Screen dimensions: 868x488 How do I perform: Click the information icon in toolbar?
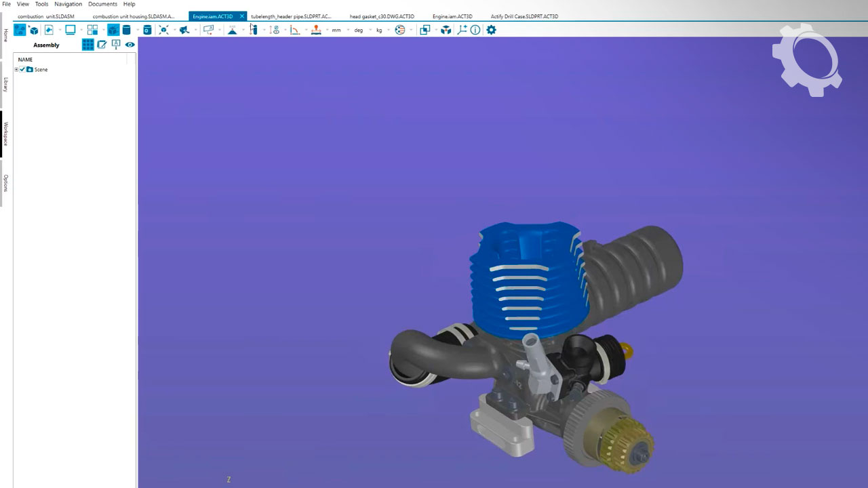pos(475,30)
